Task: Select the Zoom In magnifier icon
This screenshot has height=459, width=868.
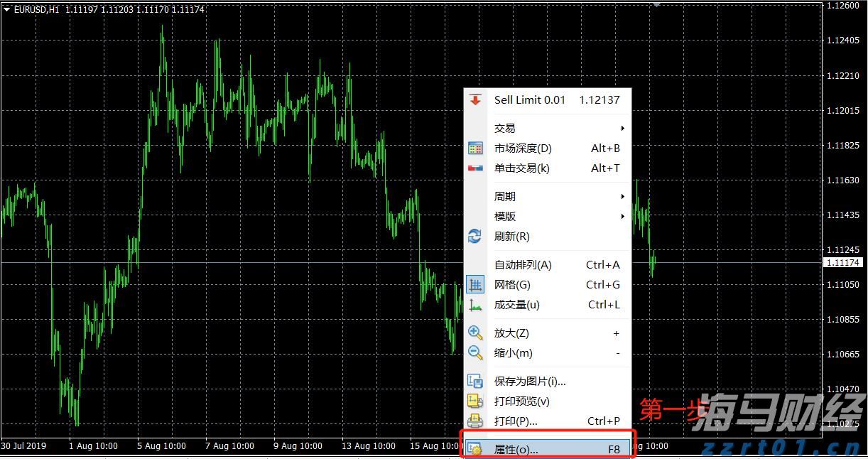Action: coord(475,332)
